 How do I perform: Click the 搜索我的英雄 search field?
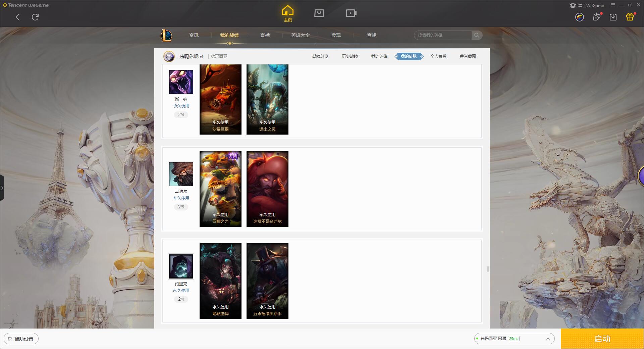(x=443, y=35)
